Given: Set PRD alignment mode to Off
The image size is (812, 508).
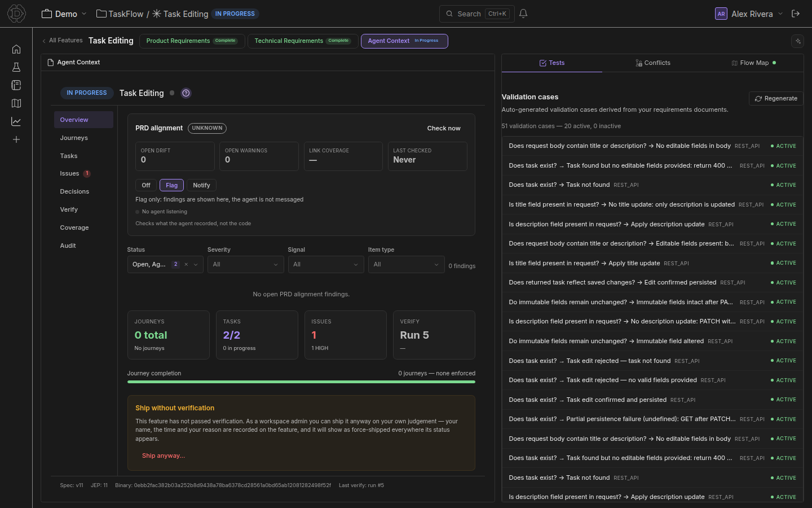Looking at the screenshot, I should pyautogui.click(x=146, y=185).
